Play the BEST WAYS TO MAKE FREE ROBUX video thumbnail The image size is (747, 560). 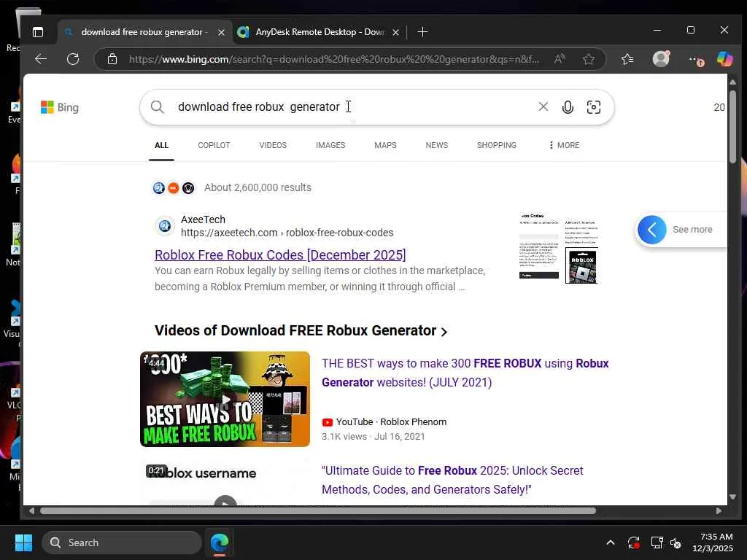[225, 399]
